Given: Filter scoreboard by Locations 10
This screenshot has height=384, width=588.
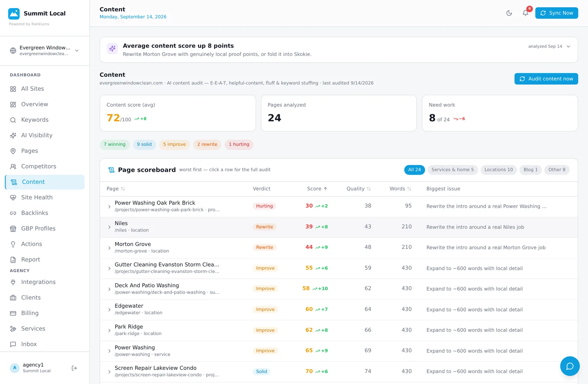Looking at the screenshot, I should 499,170.
